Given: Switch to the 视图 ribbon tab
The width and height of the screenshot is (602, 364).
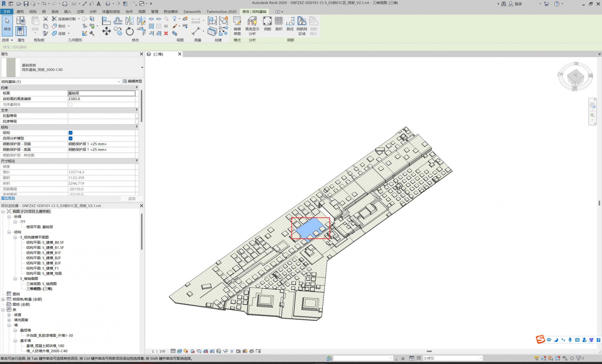Looking at the screenshot, I should point(142,12).
